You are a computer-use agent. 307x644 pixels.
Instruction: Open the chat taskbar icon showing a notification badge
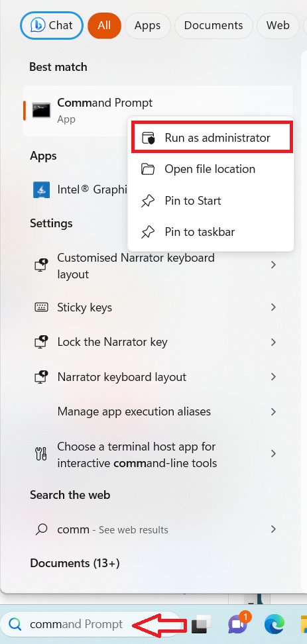click(x=238, y=623)
